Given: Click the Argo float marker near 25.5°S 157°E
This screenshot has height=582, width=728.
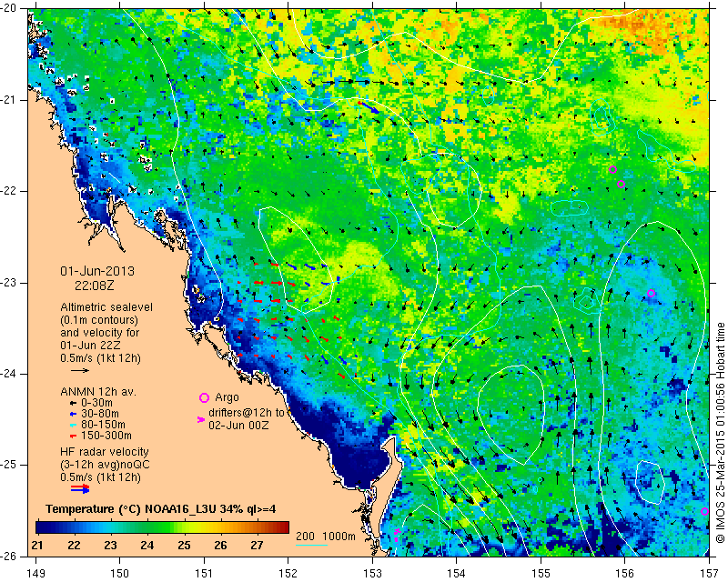Looking at the screenshot, I should click(x=704, y=511).
